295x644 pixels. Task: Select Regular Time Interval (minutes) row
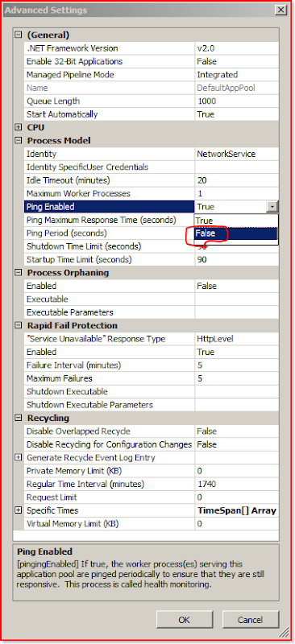click(x=152, y=484)
